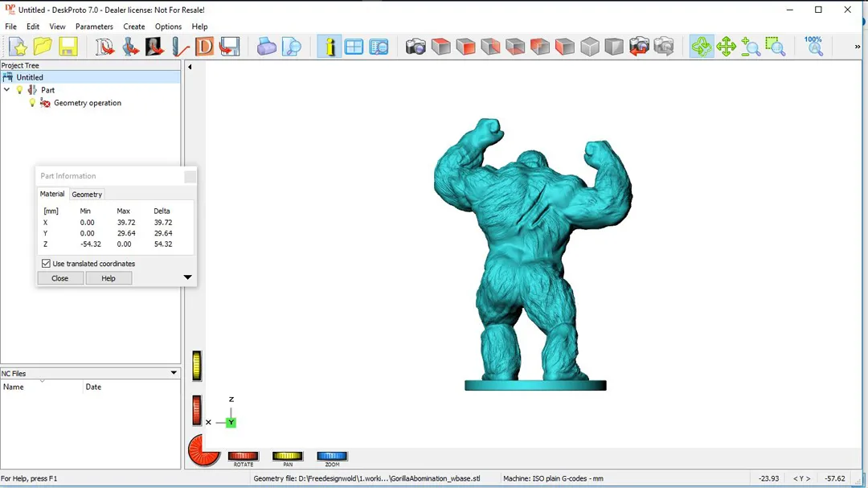868x488 pixels.
Task: Click the red ROTATE thumbwheel
Action: (x=243, y=456)
